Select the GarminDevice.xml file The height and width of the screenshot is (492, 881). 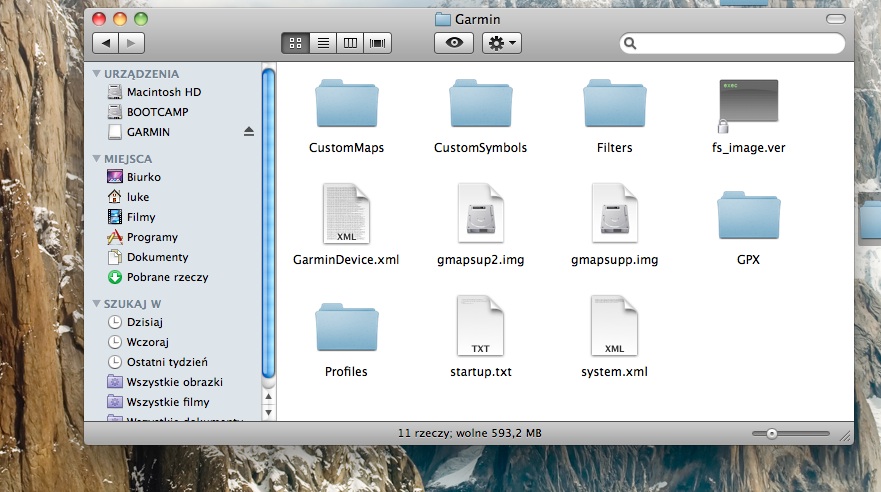tap(346, 213)
